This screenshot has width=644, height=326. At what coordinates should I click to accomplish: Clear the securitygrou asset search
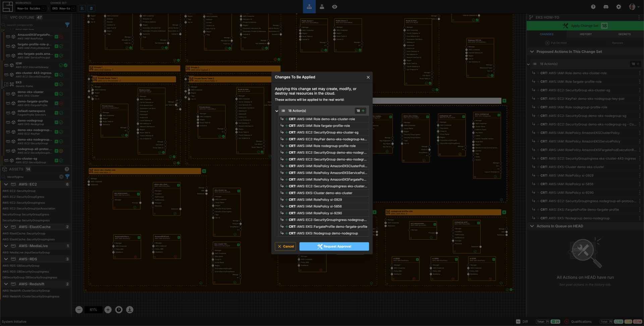coord(61,177)
